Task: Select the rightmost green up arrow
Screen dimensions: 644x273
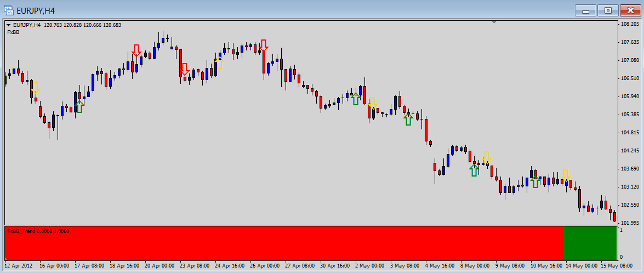Action: click(x=535, y=181)
